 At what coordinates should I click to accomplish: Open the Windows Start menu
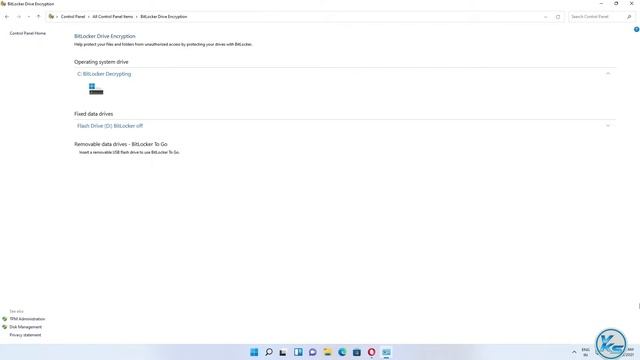254,352
